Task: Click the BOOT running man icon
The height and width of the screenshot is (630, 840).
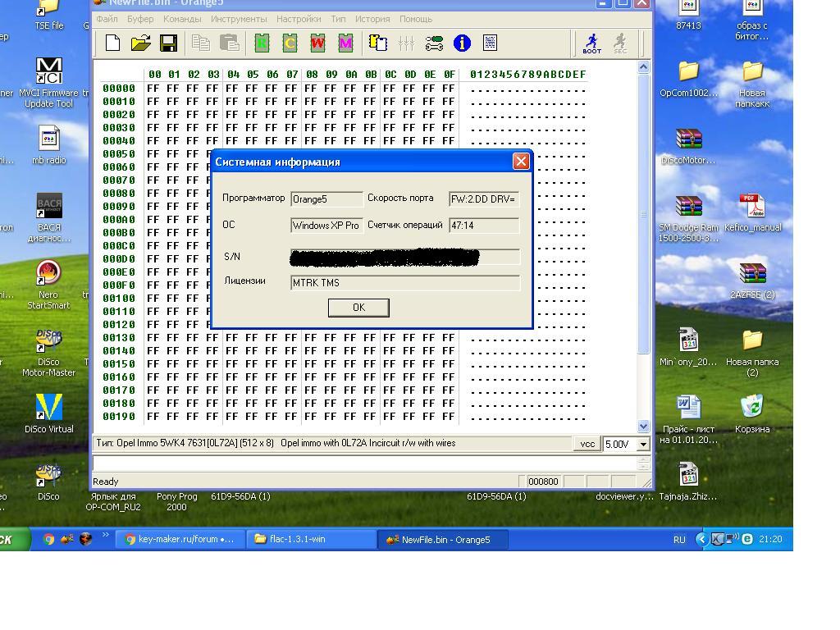Action: tap(592, 43)
